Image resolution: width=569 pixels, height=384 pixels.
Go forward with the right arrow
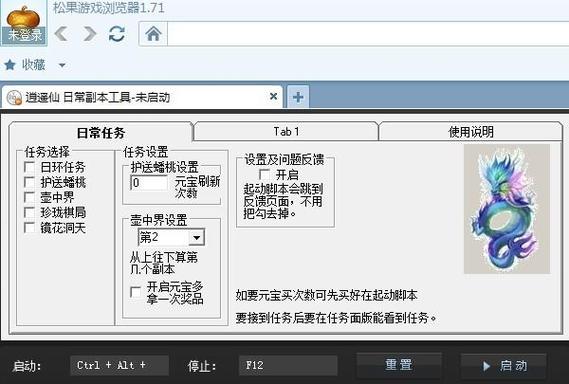89,34
